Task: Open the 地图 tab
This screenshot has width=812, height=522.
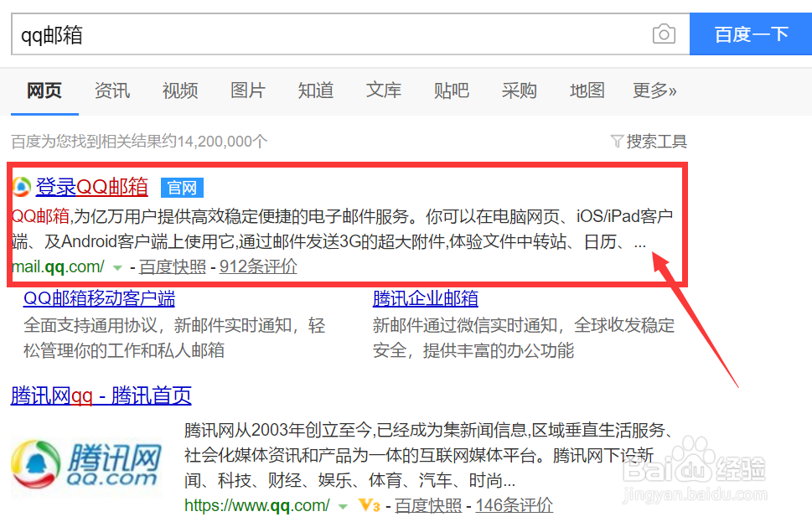Action: (587, 90)
